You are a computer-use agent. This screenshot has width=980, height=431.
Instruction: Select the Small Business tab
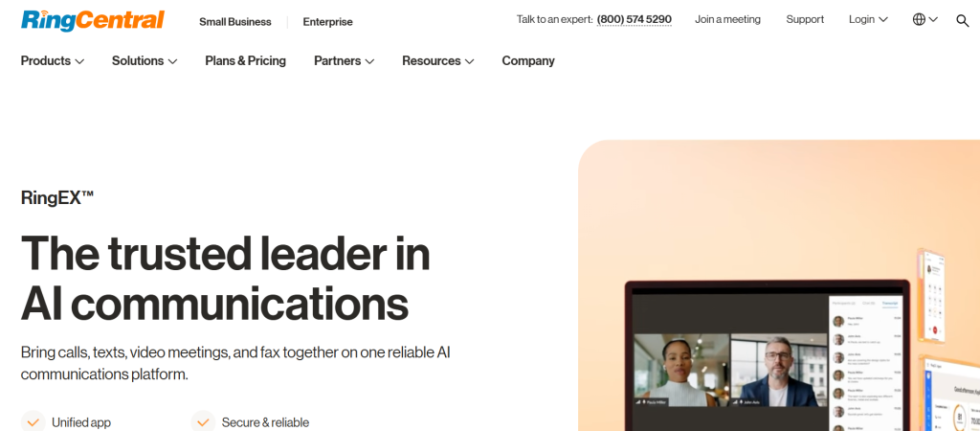(235, 22)
